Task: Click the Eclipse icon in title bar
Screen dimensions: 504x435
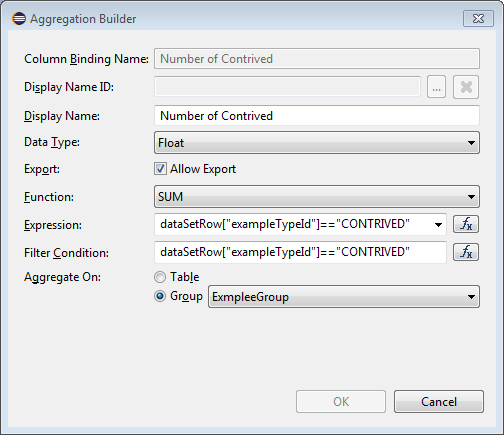Action: (x=19, y=18)
